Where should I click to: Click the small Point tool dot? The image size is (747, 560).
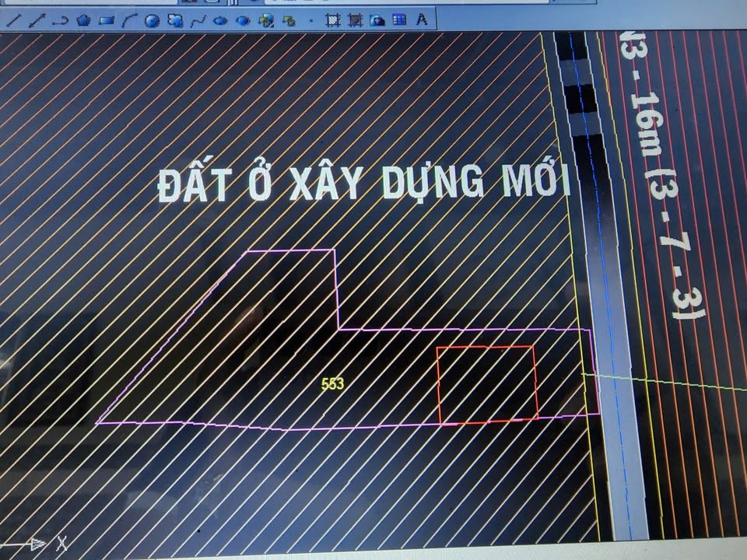point(312,21)
